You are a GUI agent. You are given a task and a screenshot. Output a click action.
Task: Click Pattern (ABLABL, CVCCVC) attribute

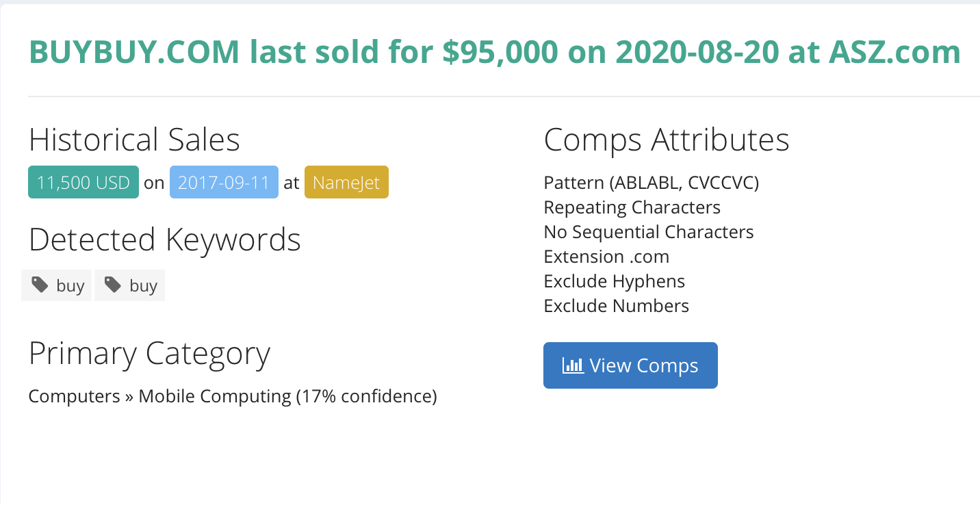pyautogui.click(x=652, y=183)
